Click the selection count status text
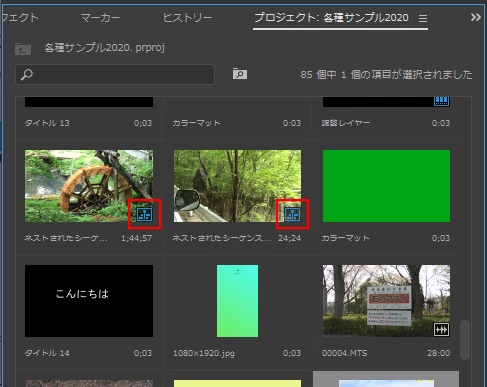This screenshot has width=487, height=387. (386, 74)
